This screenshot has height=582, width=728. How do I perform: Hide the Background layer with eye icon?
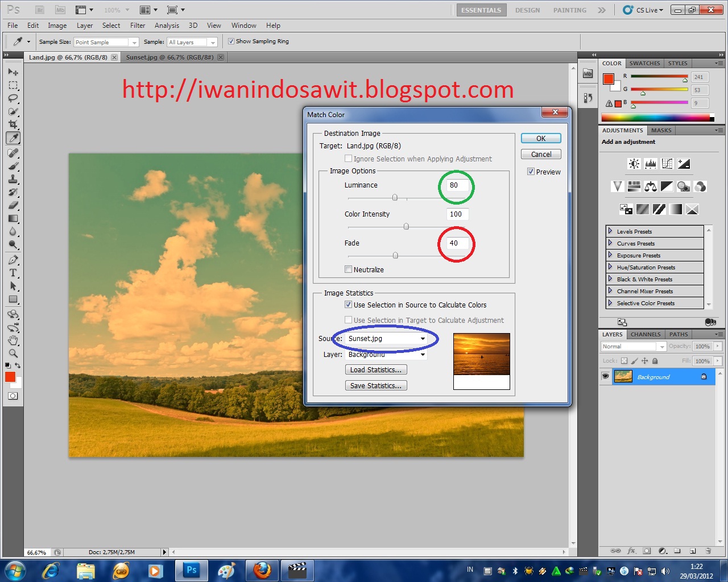pyautogui.click(x=605, y=376)
